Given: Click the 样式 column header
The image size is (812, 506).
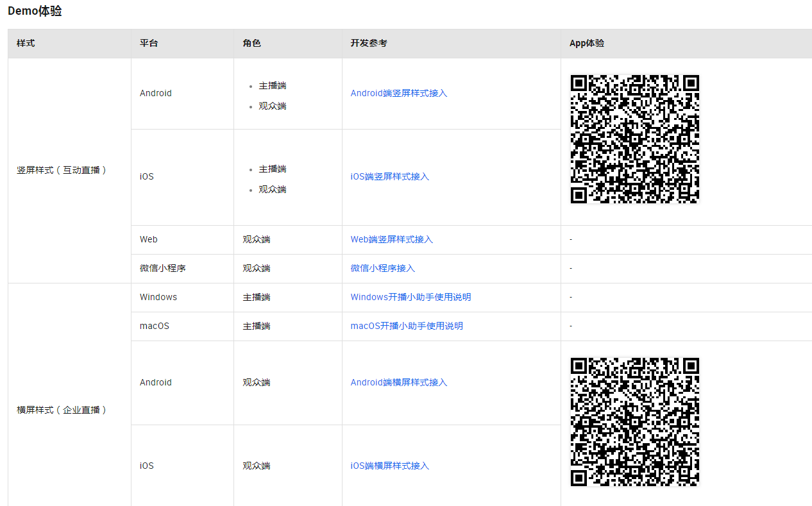Looking at the screenshot, I should [x=69, y=44].
